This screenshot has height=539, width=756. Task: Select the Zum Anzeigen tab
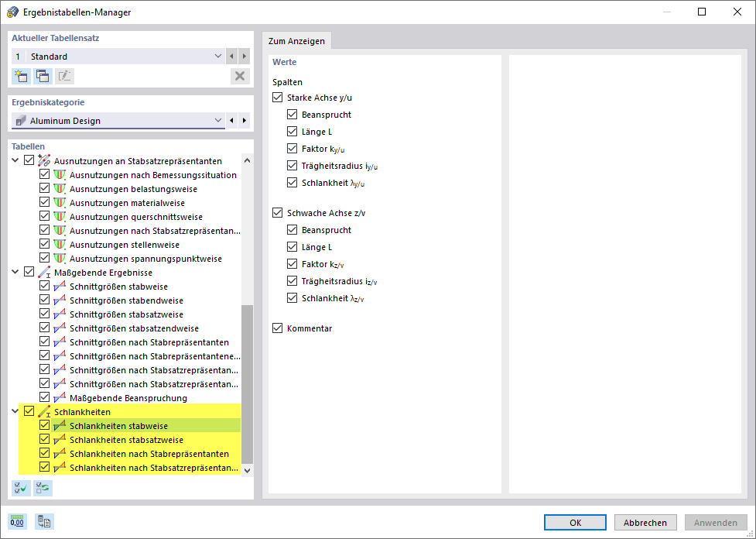pos(296,41)
